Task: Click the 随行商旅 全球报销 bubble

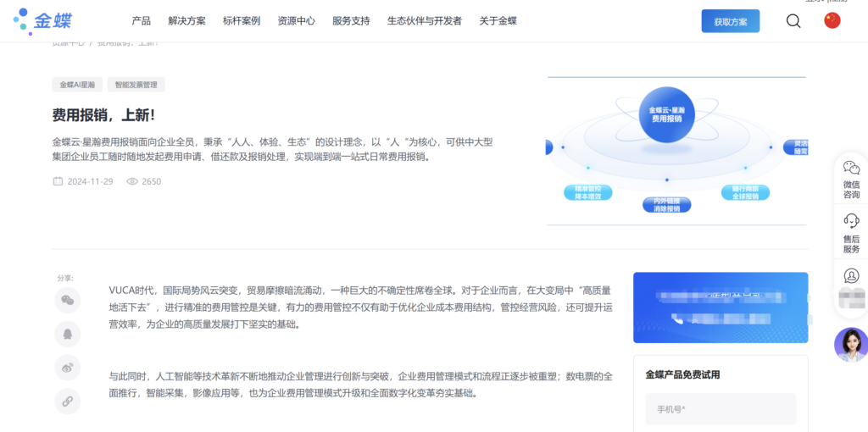Action: point(745,192)
